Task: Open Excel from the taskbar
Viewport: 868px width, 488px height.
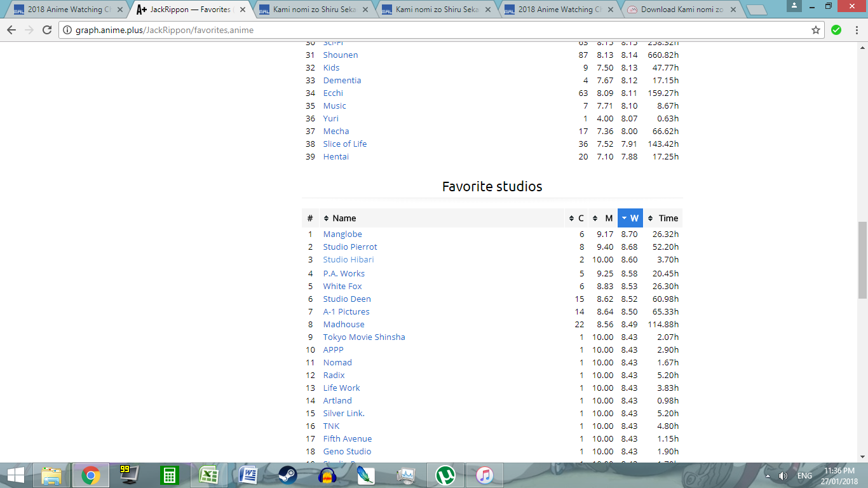Action: 208,475
